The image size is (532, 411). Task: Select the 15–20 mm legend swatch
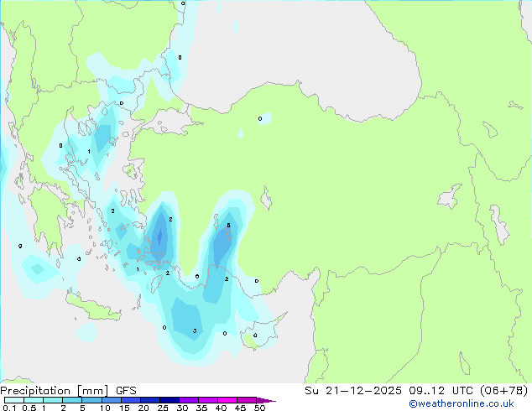click(x=131, y=400)
